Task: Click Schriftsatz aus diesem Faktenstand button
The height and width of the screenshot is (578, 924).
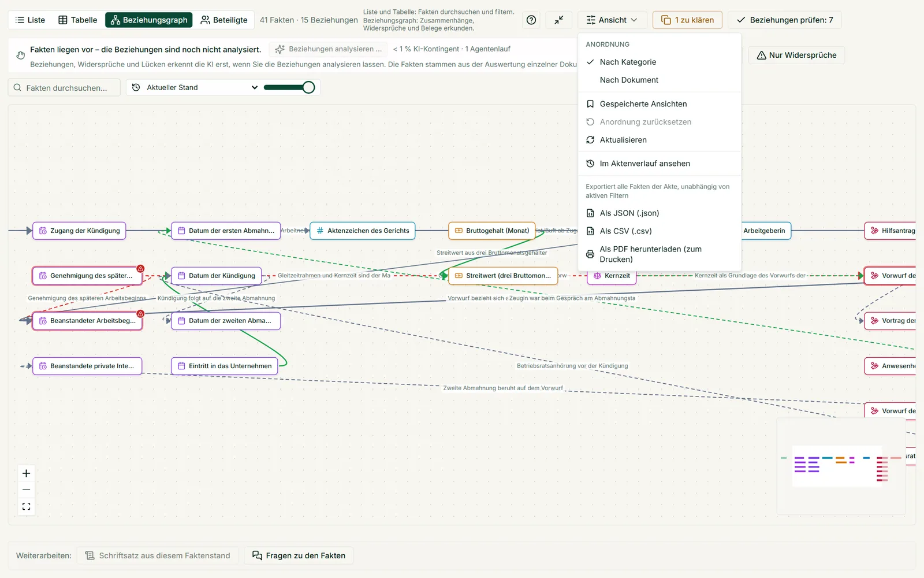Action: pos(158,555)
